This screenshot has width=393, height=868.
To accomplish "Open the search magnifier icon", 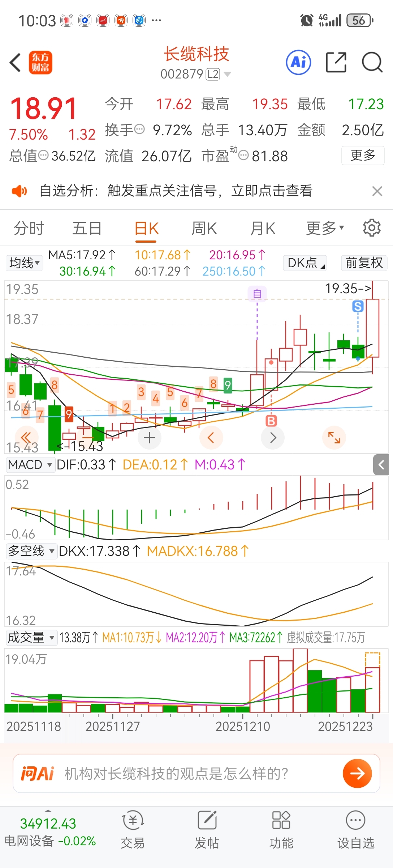I will coord(372,63).
